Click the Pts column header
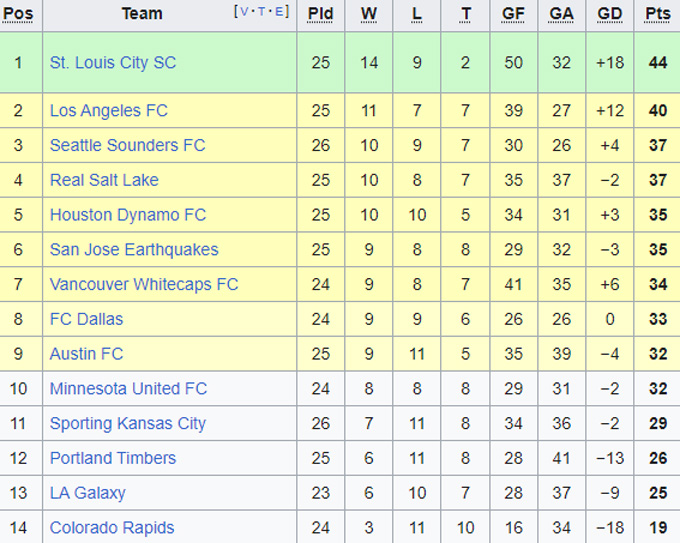Screen dimensions: 680x543 tap(657, 14)
